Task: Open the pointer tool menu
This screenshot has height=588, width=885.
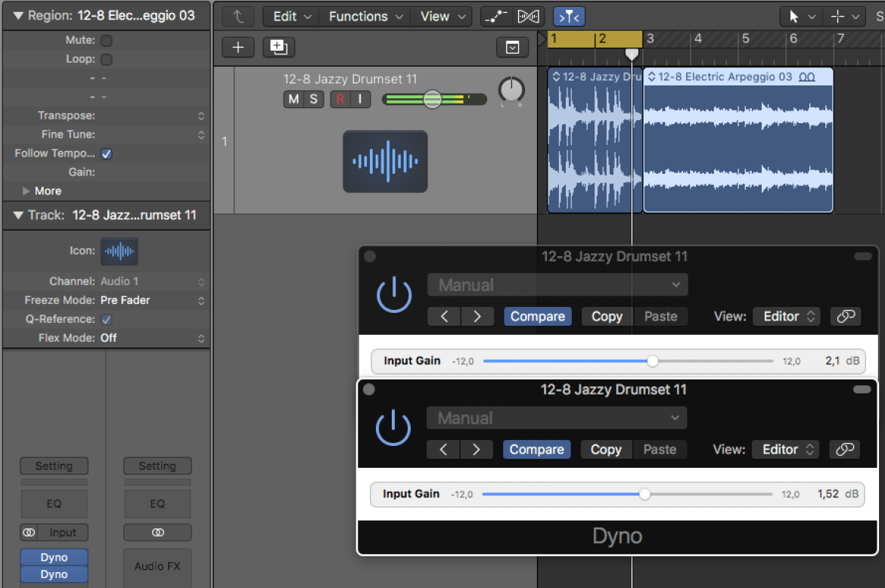Action: point(802,17)
